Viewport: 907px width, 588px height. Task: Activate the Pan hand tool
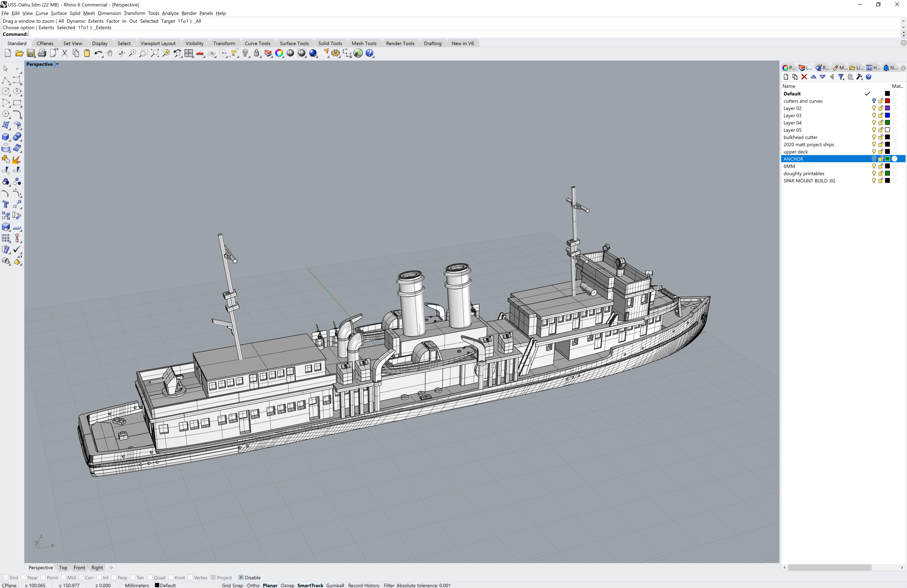point(110,53)
